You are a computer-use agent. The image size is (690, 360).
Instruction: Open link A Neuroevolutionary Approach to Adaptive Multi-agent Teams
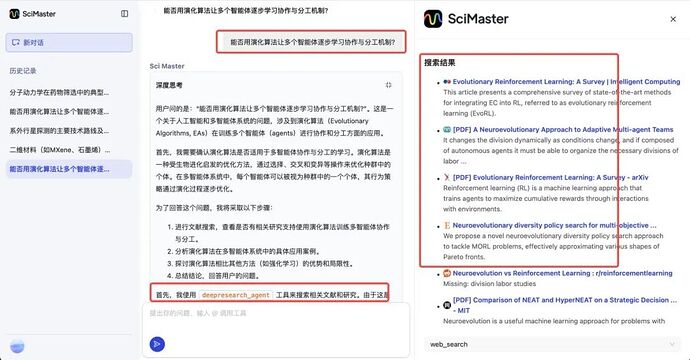(563, 129)
